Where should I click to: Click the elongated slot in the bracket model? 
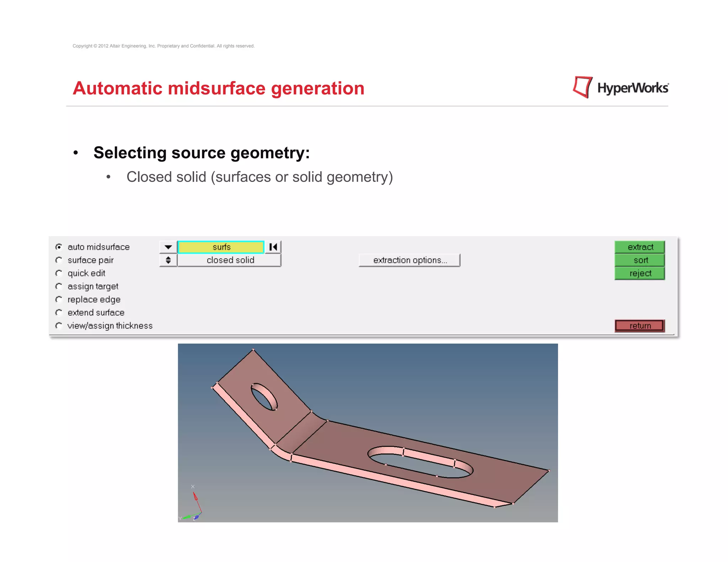click(x=420, y=462)
